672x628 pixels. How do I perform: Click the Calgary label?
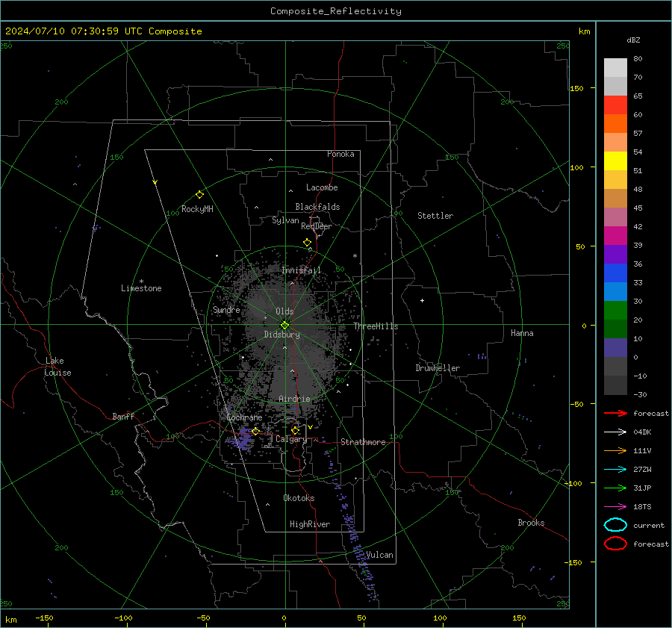pyautogui.click(x=291, y=439)
